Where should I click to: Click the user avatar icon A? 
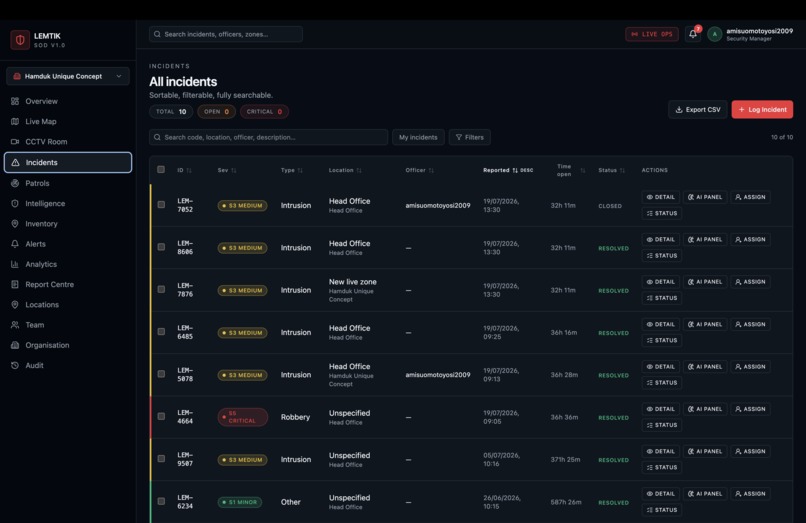(714, 34)
